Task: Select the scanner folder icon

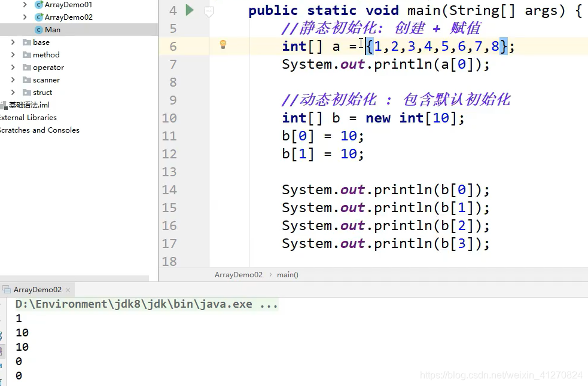Action: click(27, 80)
